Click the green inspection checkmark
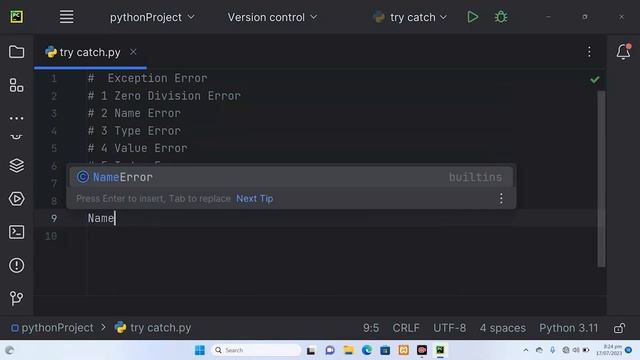The image size is (640, 360). pos(595,79)
